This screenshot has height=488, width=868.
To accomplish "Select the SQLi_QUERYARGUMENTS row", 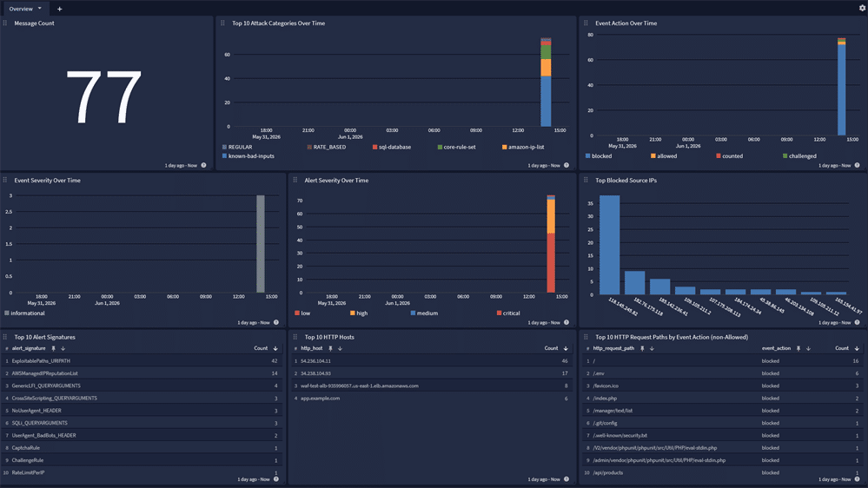I will (142, 423).
